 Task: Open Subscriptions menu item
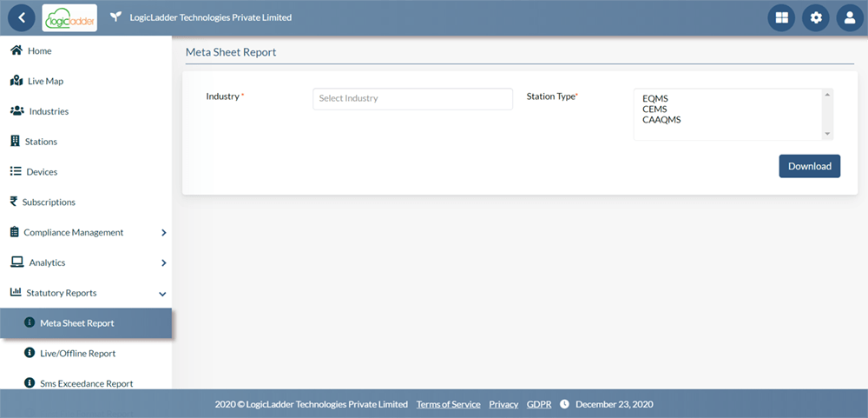[86, 202]
